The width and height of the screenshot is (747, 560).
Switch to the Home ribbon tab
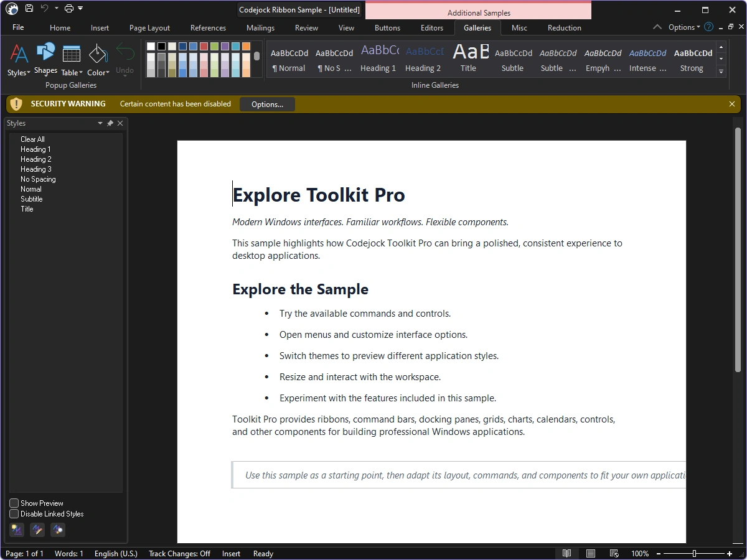(x=60, y=27)
